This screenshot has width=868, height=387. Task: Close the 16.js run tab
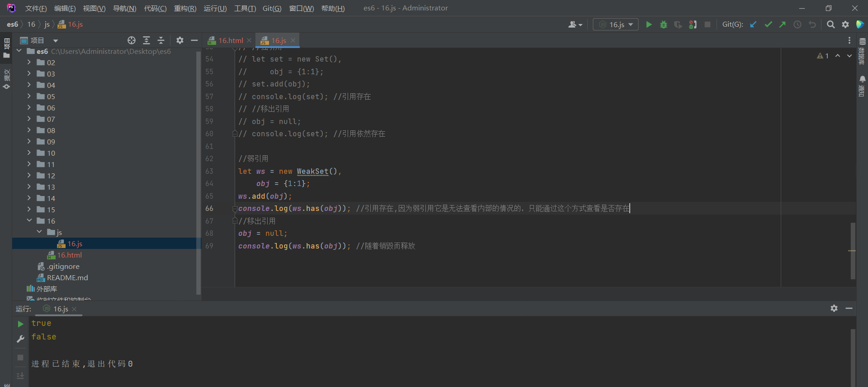74,309
